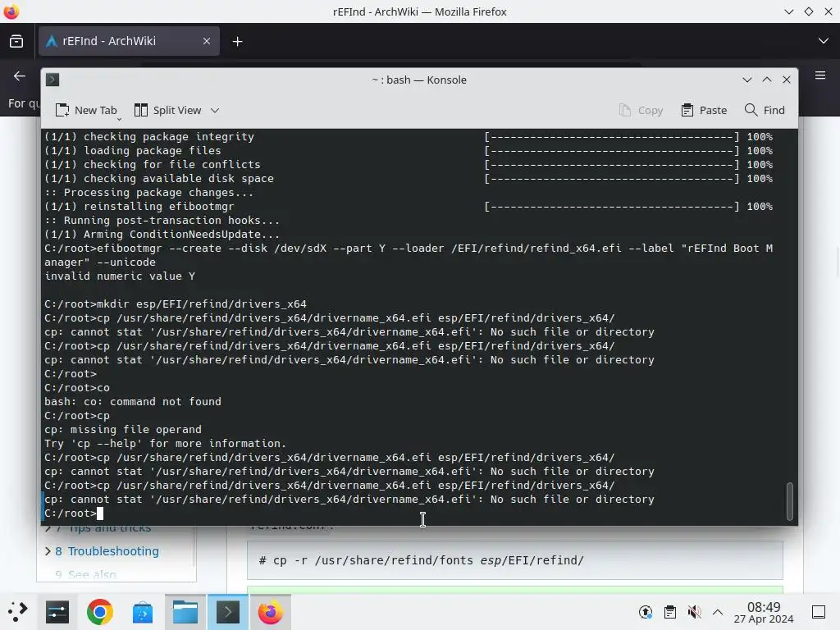Minimize the Konsole window

click(x=747, y=80)
